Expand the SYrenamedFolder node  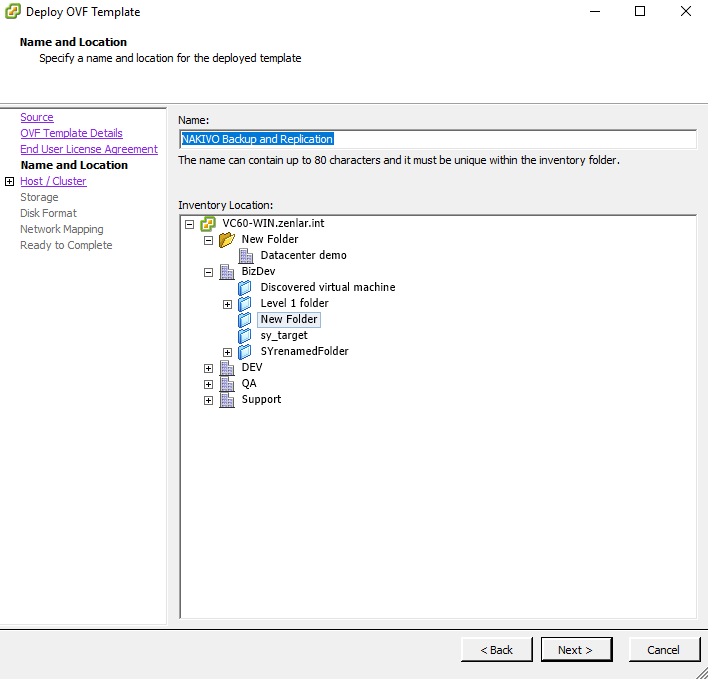[228, 353]
